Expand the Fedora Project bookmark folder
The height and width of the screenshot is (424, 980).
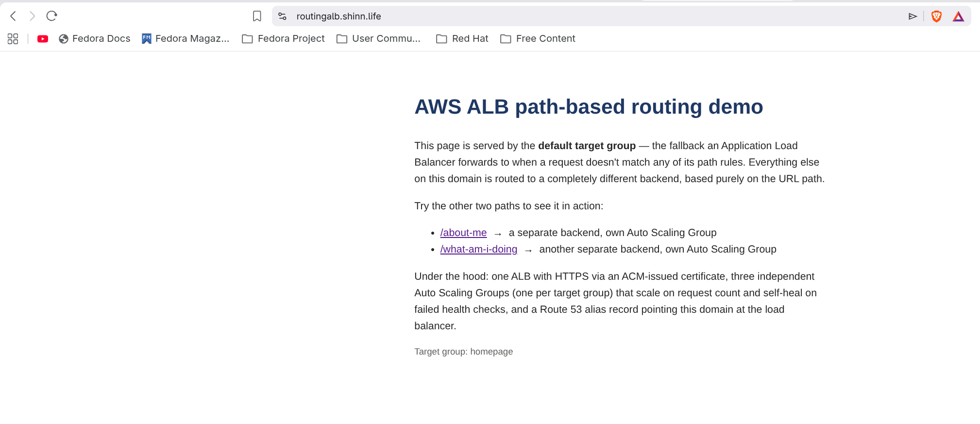pyautogui.click(x=283, y=39)
